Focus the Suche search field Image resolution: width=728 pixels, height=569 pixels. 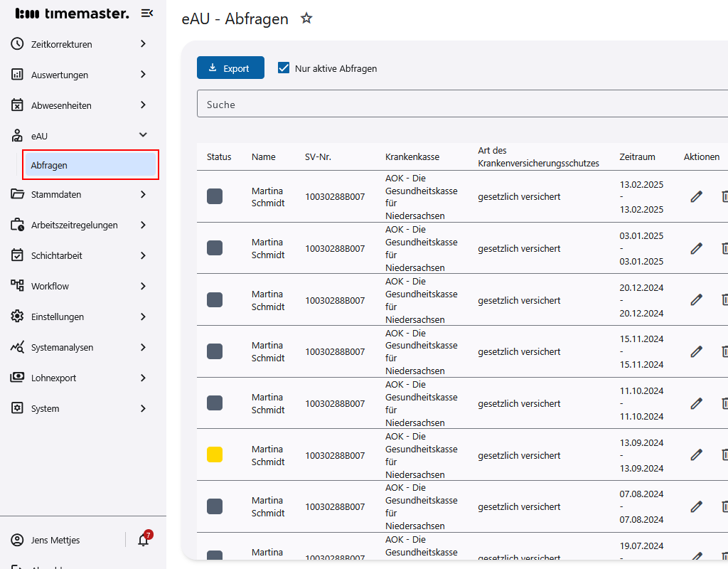click(x=462, y=104)
